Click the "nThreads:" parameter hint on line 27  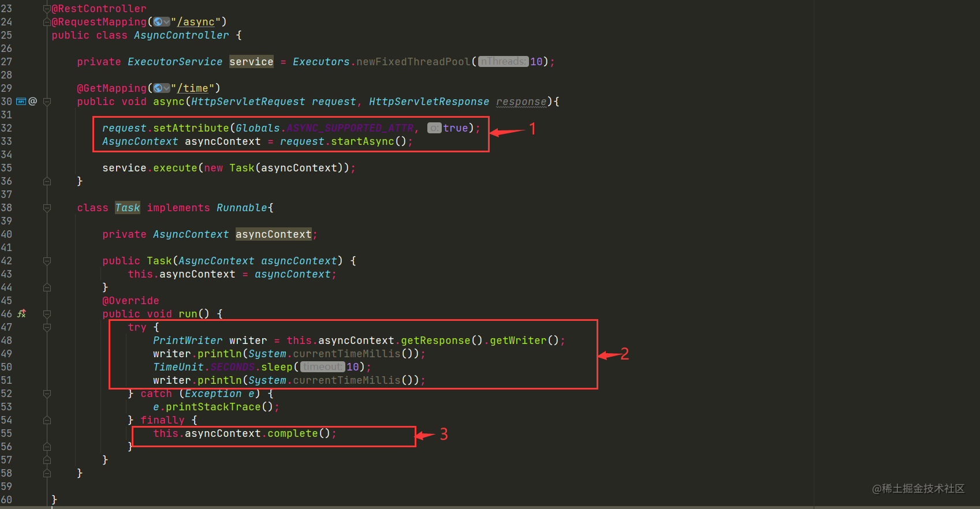coord(504,62)
